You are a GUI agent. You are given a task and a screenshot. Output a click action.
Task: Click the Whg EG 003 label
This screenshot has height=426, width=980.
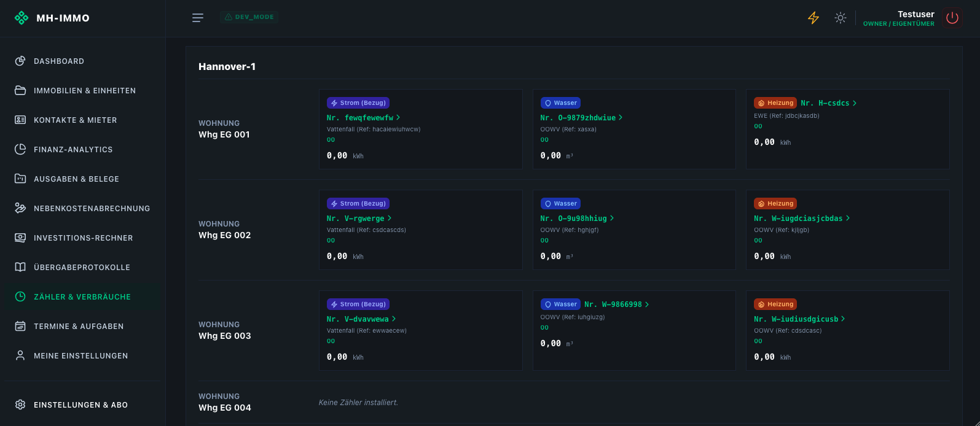225,336
